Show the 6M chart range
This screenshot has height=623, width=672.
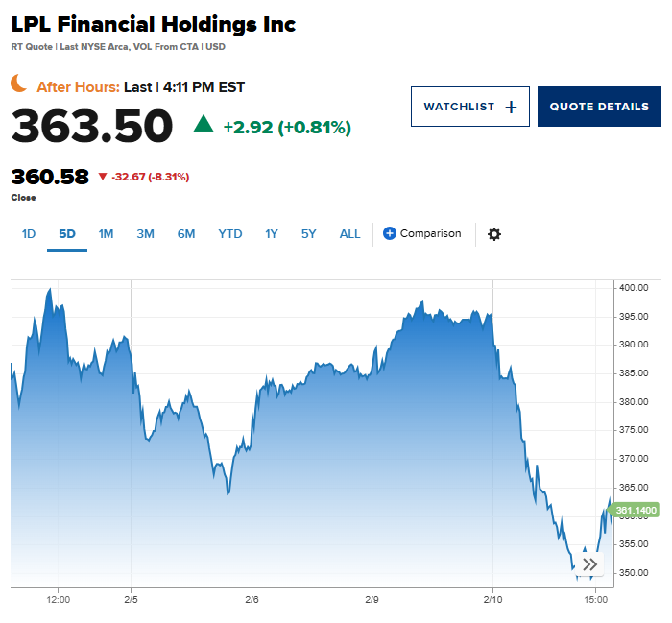[186, 233]
